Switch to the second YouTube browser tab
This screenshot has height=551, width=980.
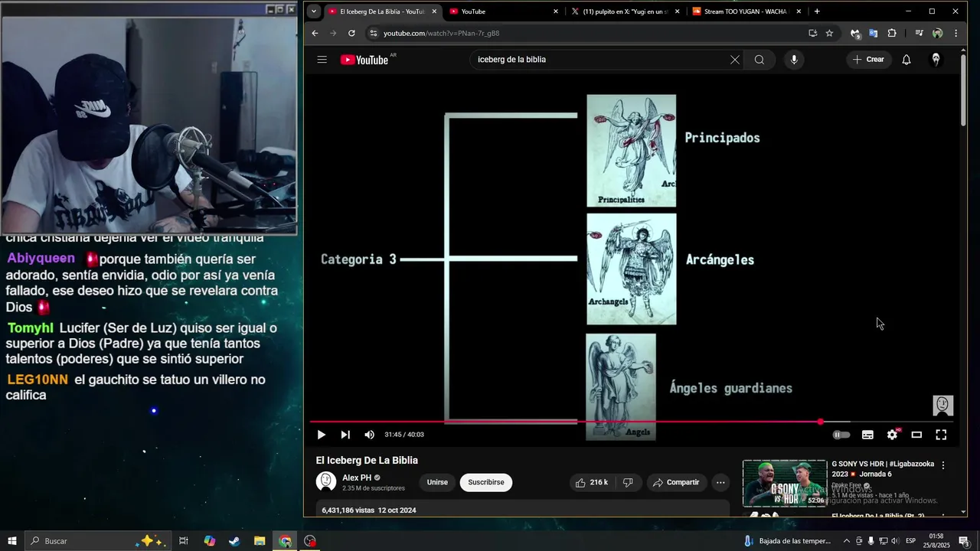501,11
